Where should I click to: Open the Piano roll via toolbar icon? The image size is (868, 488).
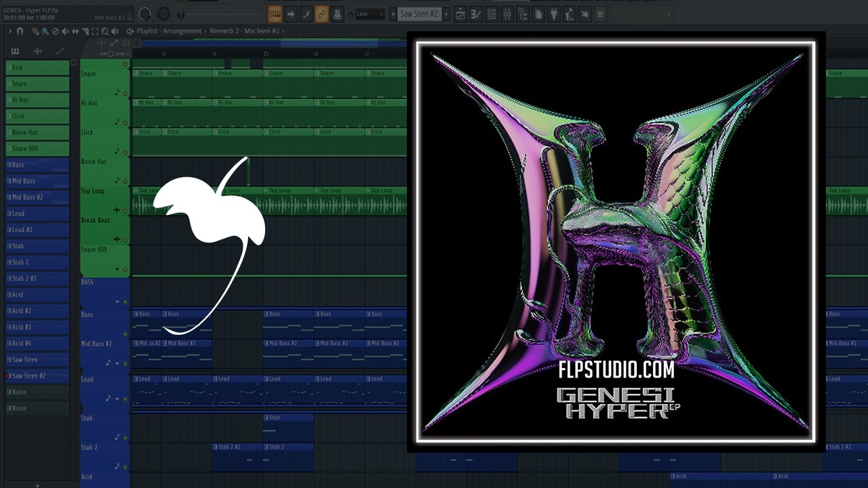pyautogui.click(x=476, y=14)
